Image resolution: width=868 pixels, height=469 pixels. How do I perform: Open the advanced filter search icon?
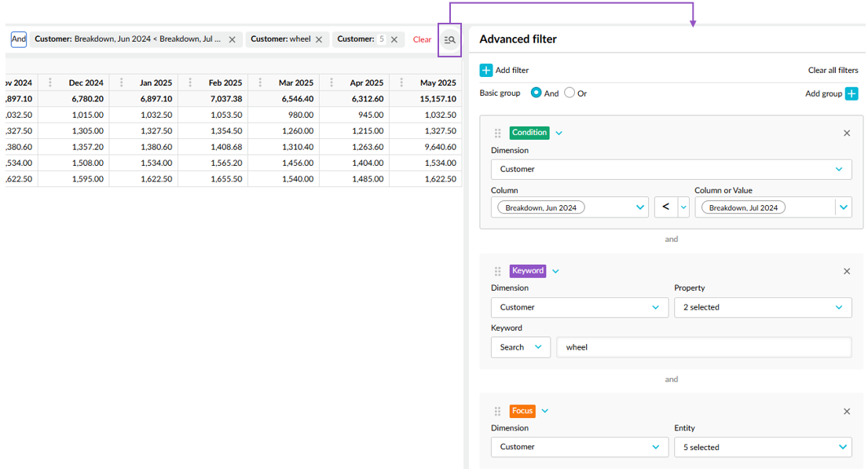(449, 40)
